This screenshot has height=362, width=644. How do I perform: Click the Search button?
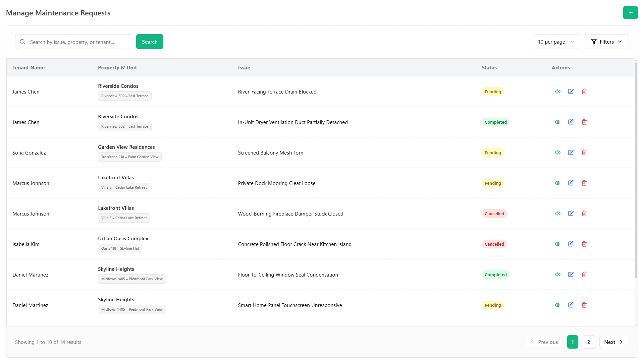pos(150,42)
